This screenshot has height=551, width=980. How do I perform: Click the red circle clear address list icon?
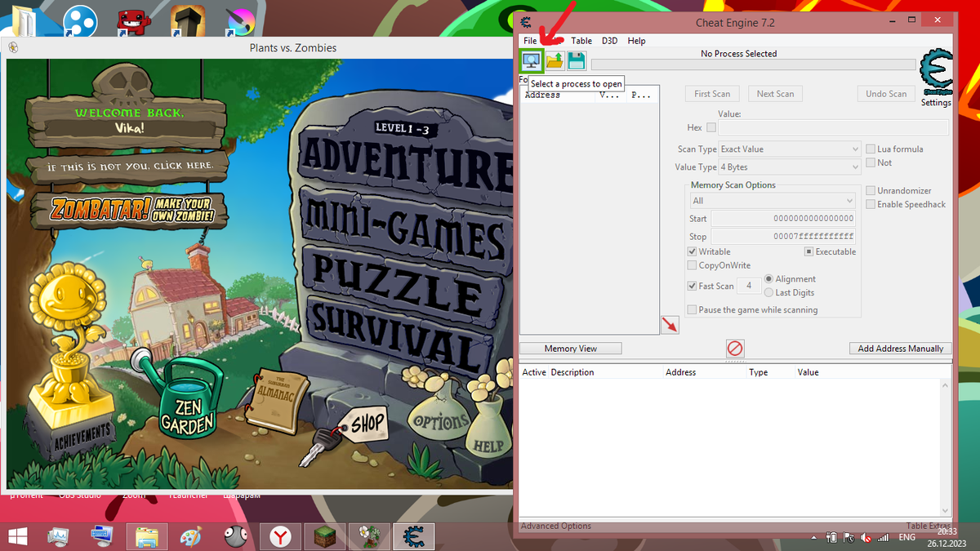click(x=735, y=349)
